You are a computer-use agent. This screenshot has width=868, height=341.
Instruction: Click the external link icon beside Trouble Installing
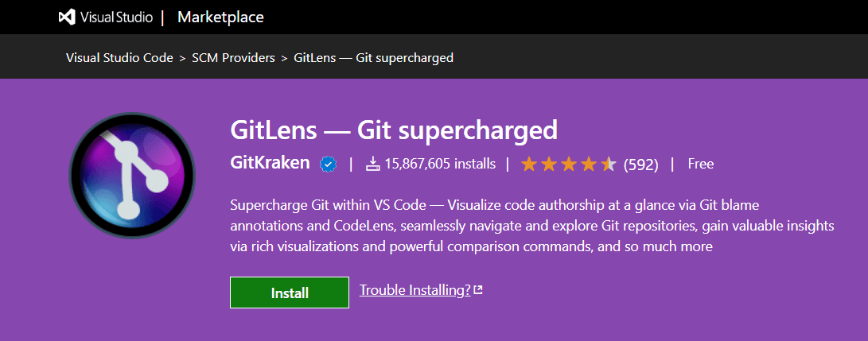pos(478,291)
